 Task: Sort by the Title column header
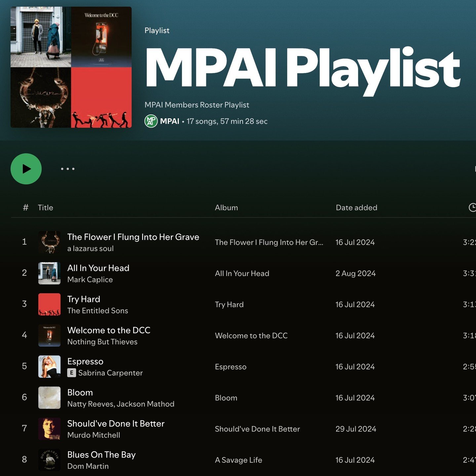click(45, 208)
